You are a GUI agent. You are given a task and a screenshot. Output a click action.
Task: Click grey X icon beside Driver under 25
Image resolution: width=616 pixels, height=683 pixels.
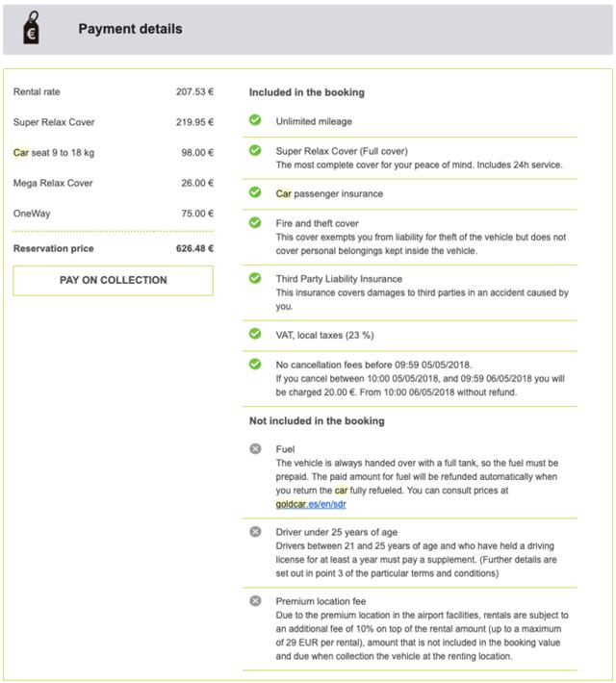pyautogui.click(x=255, y=531)
